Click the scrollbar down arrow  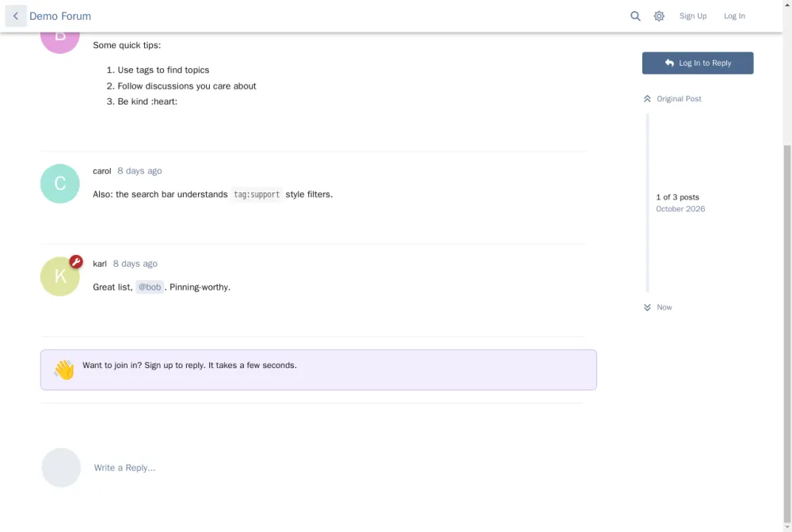click(787, 528)
